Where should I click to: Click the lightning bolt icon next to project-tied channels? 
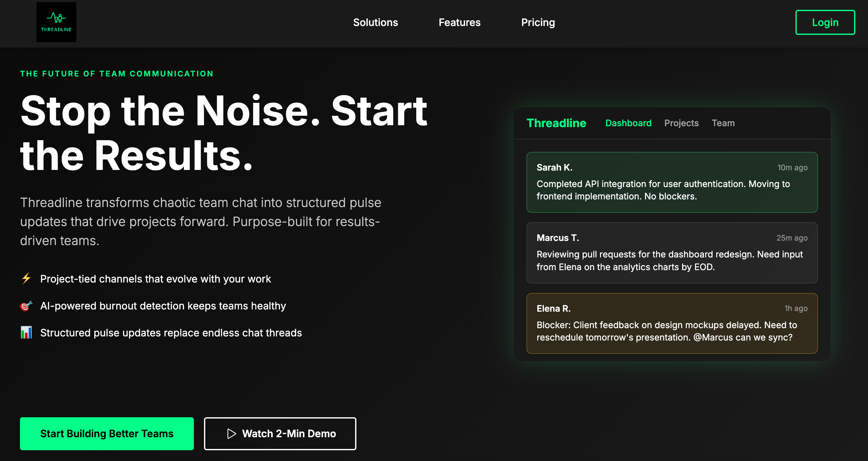coord(26,279)
